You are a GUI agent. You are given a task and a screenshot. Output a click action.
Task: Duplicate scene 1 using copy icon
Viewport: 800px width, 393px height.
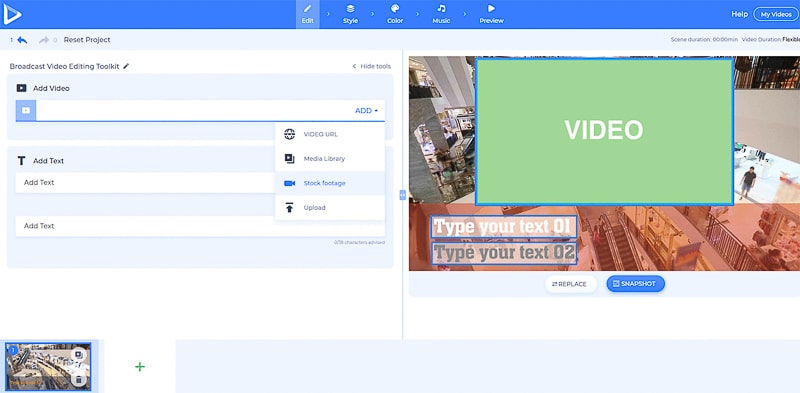click(78, 355)
